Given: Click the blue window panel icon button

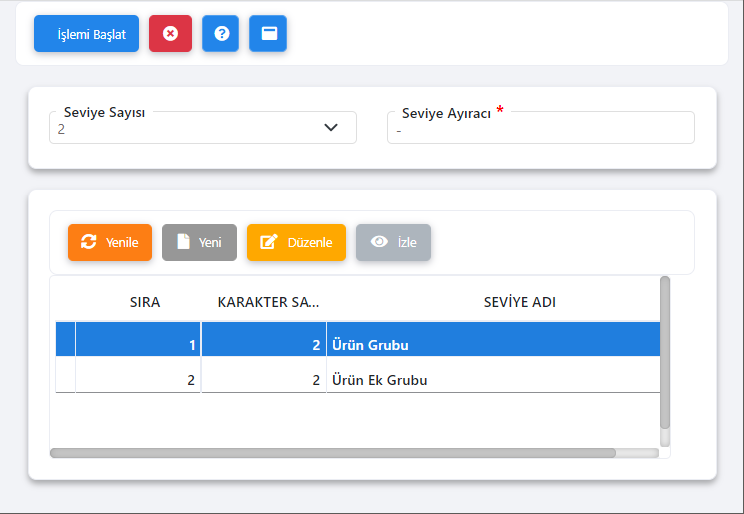Looking at the screenshot, I should pyautogui.click(x=268, y=34).
